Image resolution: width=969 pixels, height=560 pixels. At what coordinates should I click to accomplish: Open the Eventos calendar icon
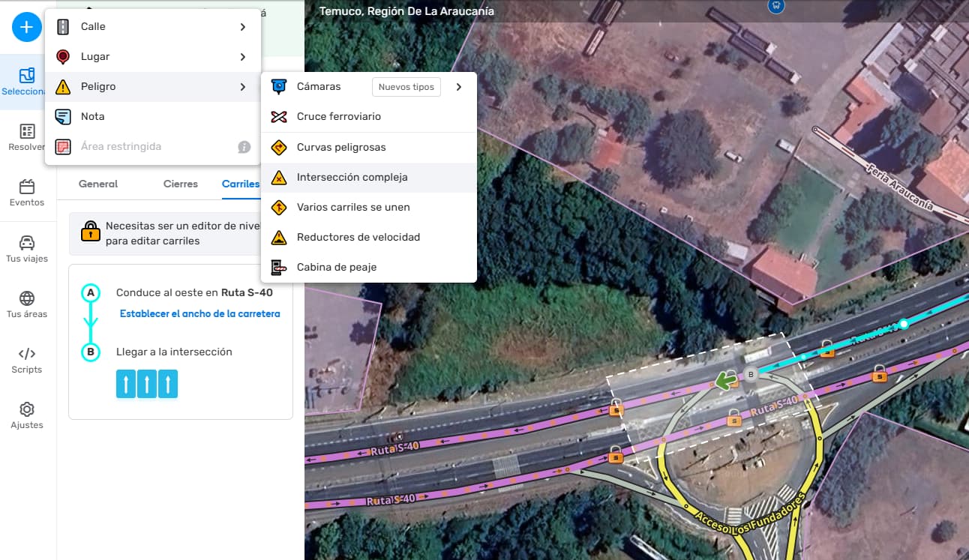tap(27, 193)
